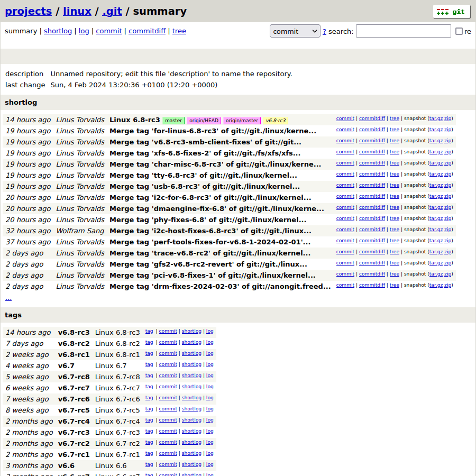
Task: Open commit link for 'Linux 6.8-rc3' row
Action: pos(345,118)
